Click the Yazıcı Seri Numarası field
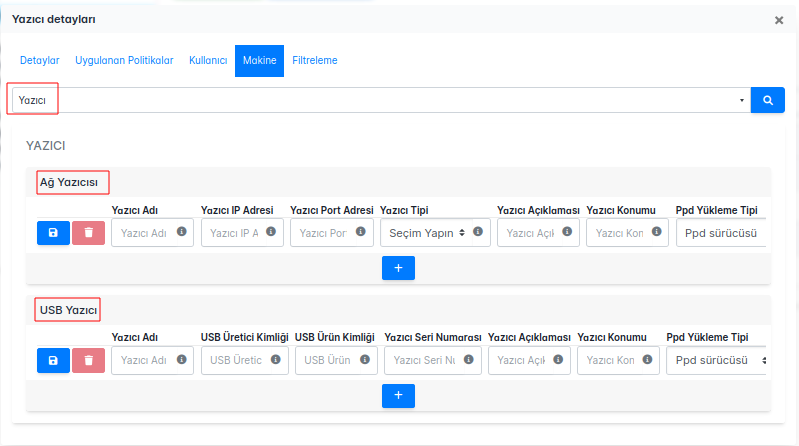Screen dimensions: 799x446 point(424,360)
